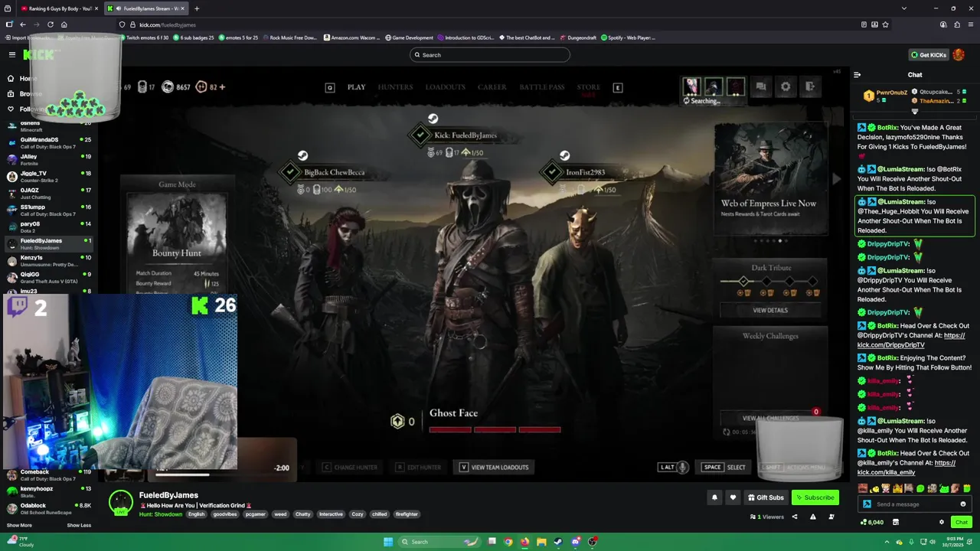This screenshot has width=980, height=551.
Task: Click the browser address bar URL
Action: (168, 24)
